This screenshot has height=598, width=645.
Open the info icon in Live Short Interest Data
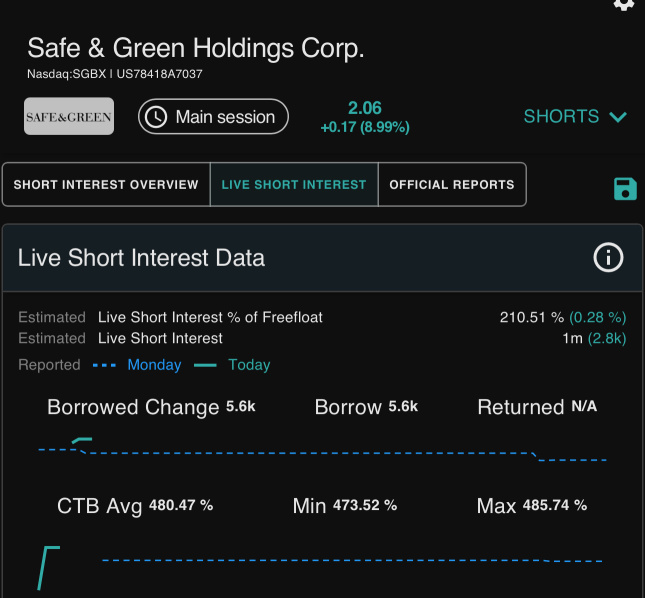pyautogui.click(x=608, y=258)
